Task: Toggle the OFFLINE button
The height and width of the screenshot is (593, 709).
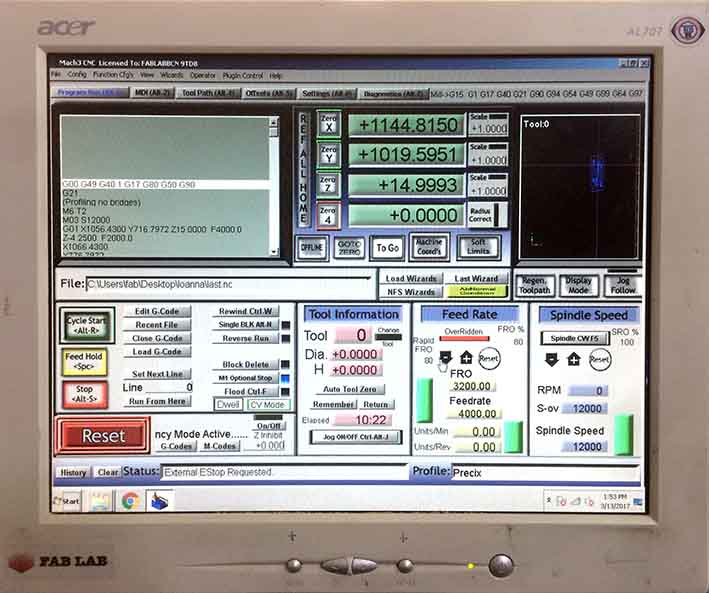Action: click(312, 248)
